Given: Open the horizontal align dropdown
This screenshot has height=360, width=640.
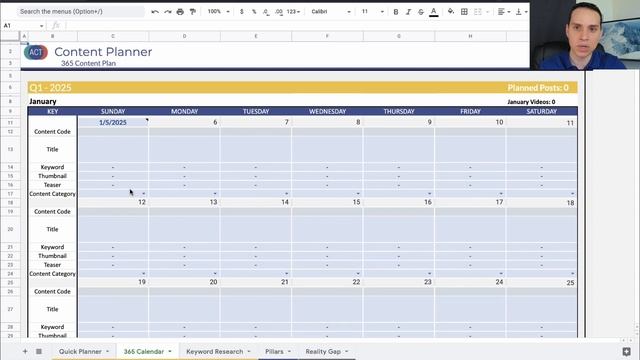Looking at the screenshot, I should click(x=504, y=12).
